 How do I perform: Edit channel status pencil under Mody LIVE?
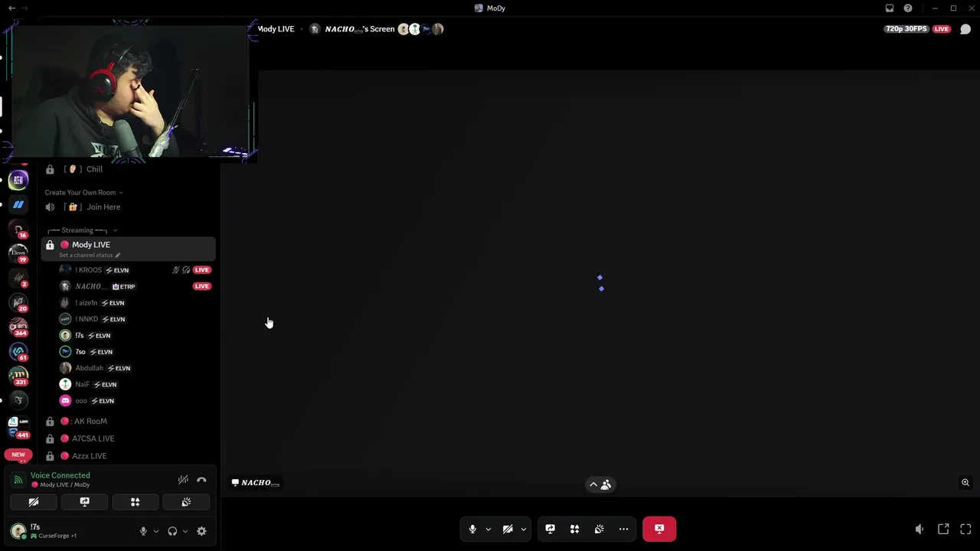tap(117, 255)
